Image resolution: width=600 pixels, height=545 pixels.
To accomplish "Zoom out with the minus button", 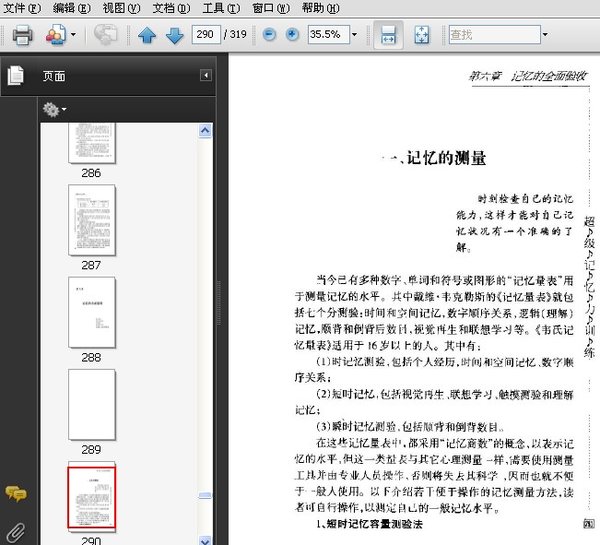I will pos(269,34).
